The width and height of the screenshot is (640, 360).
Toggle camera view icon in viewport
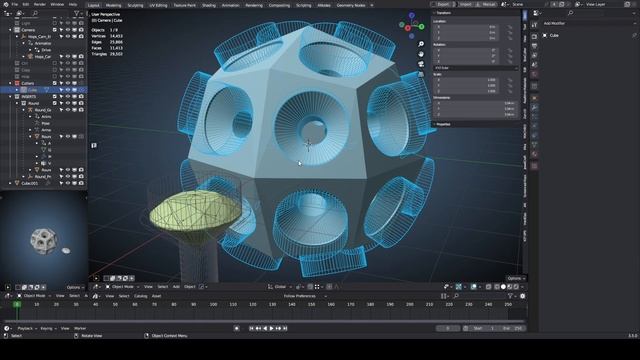pyautogui.click(x=421, y=64)
